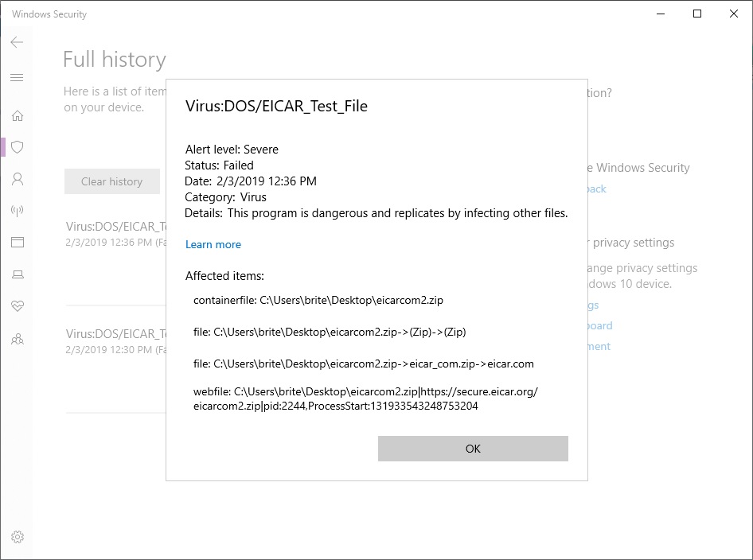This screenshot has width=753, height=560.
Task: Open Device performance & health
Action: click(x=18, y=306)
